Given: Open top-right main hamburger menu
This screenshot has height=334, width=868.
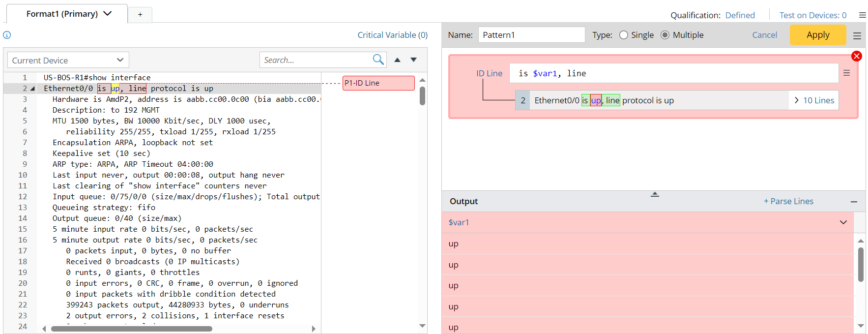Looking at the screenshot, I should click(862, 15).
